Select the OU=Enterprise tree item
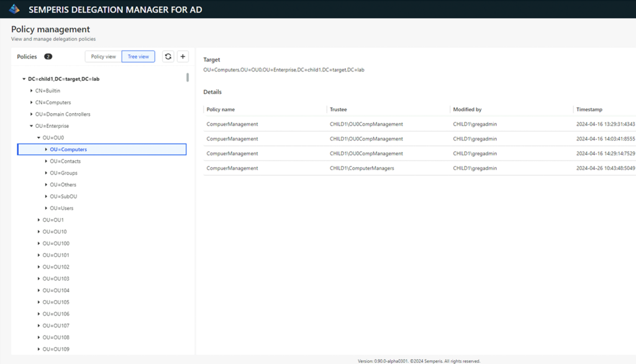 pyautogui.click(x=52, y=126)
